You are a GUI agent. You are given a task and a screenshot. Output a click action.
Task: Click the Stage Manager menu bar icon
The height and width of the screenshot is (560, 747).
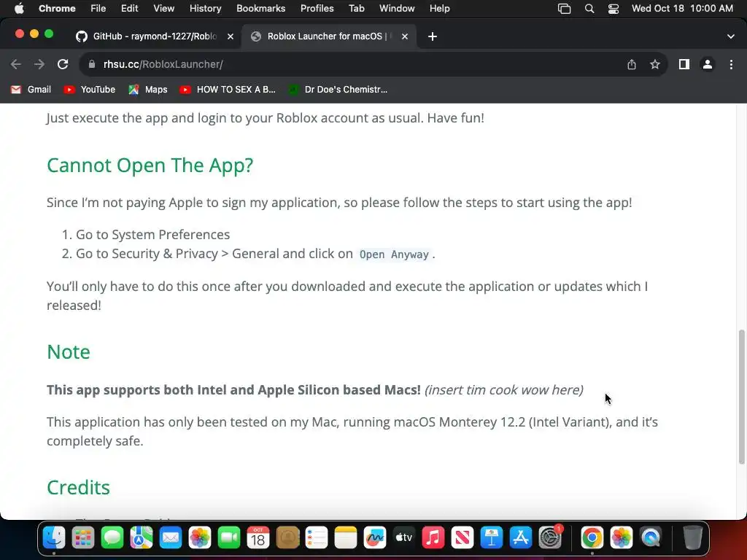(x=564, y=9)
